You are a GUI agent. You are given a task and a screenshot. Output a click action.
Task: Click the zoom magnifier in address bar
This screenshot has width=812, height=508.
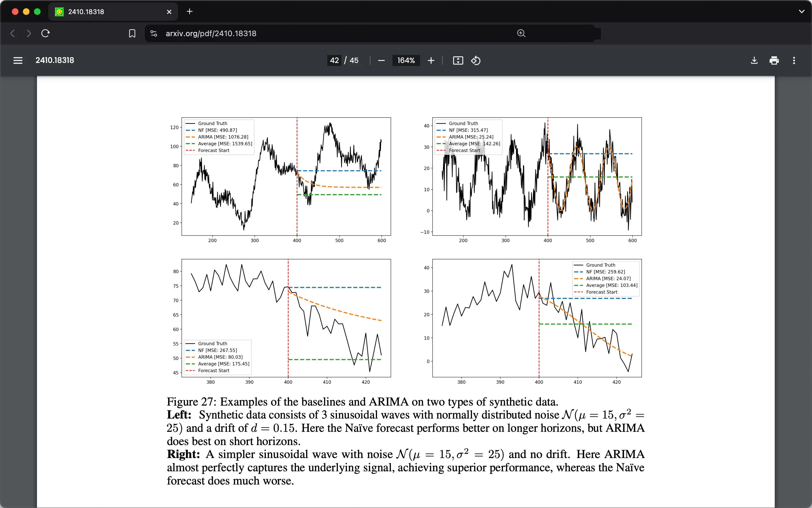tap(521, 33)
